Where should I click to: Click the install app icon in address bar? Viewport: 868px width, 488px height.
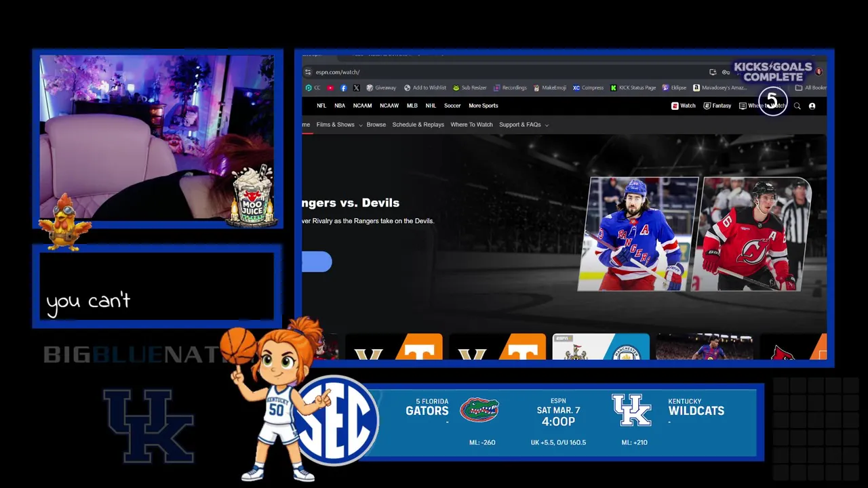[713, 72]
